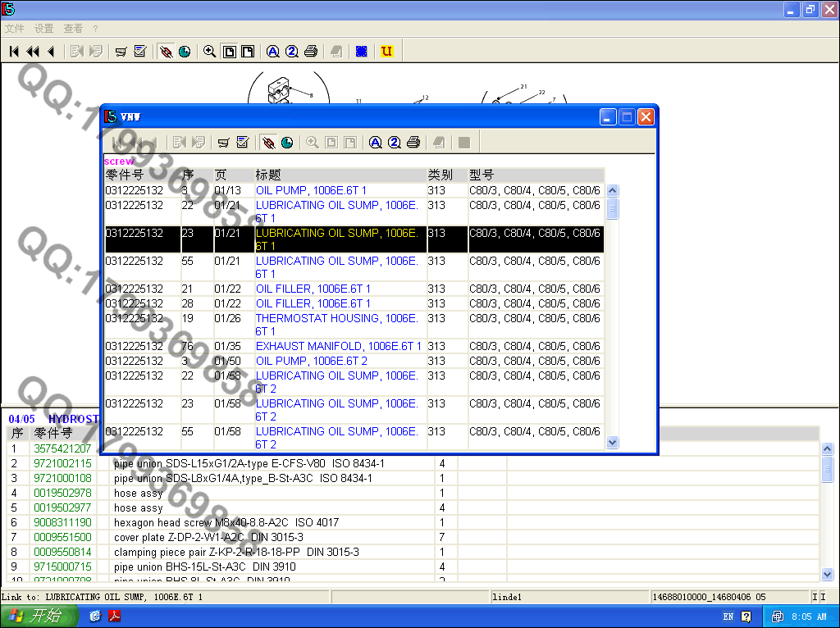This screenshot has width=840, height=628.
Task: Click the 'A' search icon in VNW toolbar
Action: click(376, 143)
